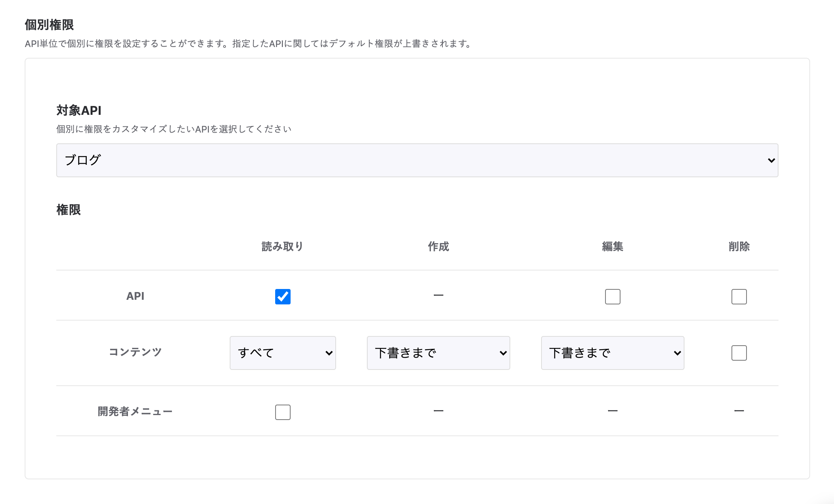Click the 編集 column header
The width and height of the screenshot is (834, 504).
click(612, 247)
